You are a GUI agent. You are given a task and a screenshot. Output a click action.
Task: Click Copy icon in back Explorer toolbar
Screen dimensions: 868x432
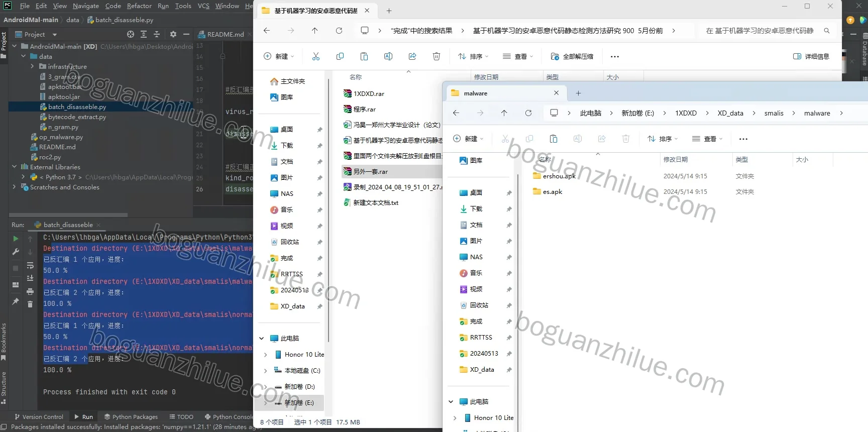340,56
